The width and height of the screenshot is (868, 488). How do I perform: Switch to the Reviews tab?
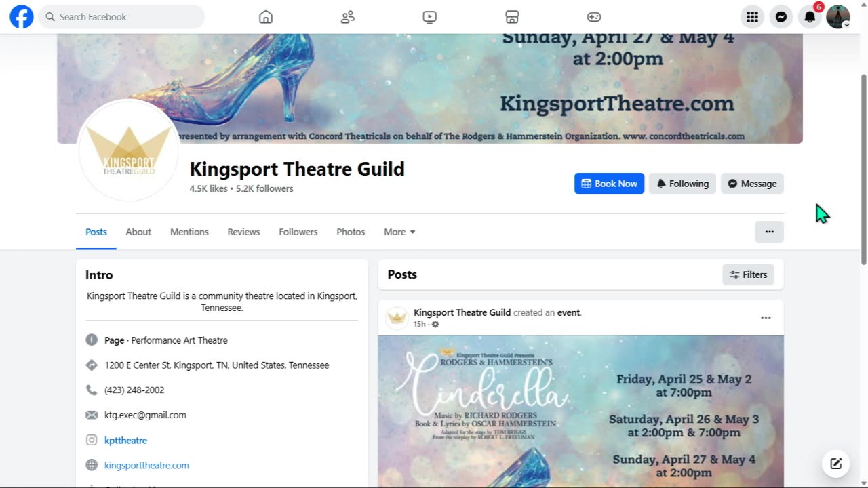pyautogui.click(x=243, y=232)
